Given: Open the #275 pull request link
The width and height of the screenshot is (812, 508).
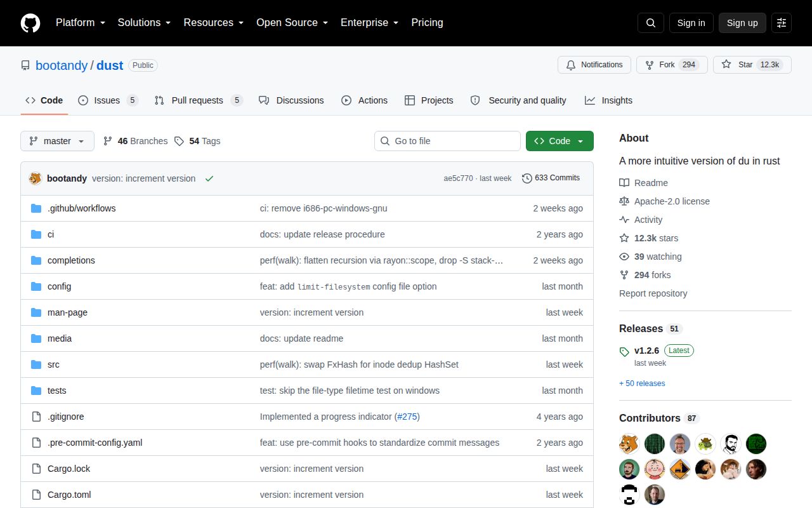Looking at the screenshot, I should coord(407,417).
